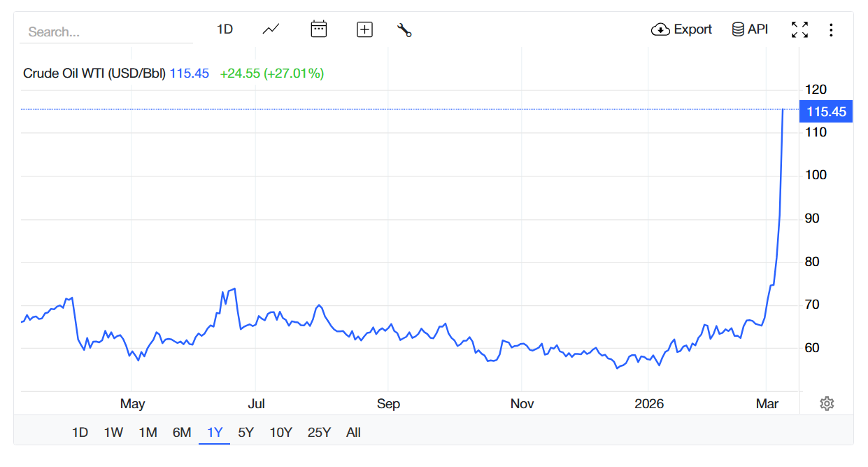This screenshot has width=868, height=467.
Task: Click the 115.45 price value in legend
Action: 190,74
